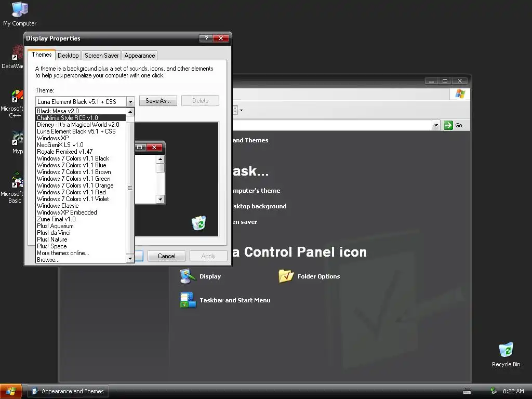Click the Apply button
Screen dimensions: 532x399
[x=208, y=256]
